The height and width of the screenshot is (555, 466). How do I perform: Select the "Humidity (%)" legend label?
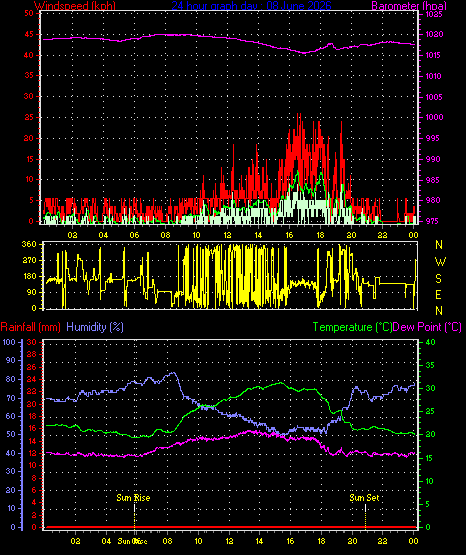[x=95, y=327]
